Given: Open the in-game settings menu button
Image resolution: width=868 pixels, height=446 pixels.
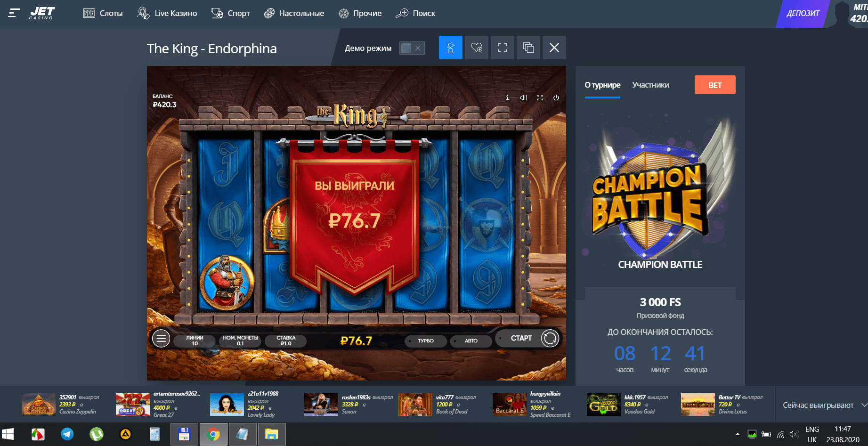Looking at the screenshot, I should tap(161, 338).
